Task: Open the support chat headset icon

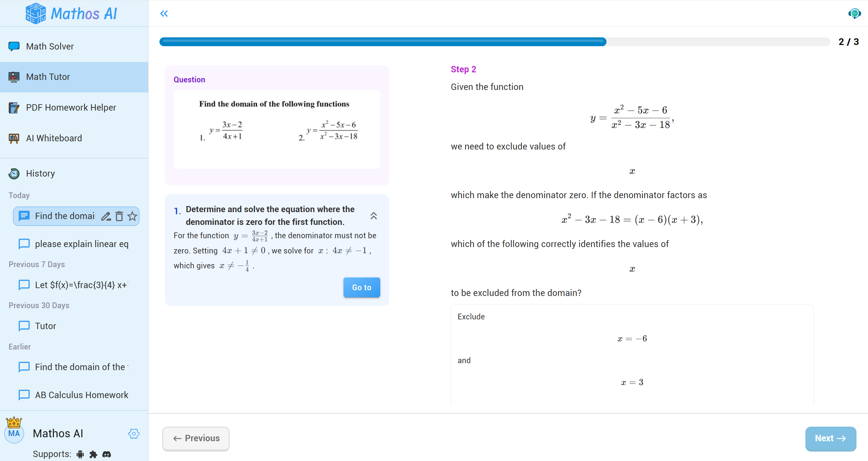Action: pos(854,13)
